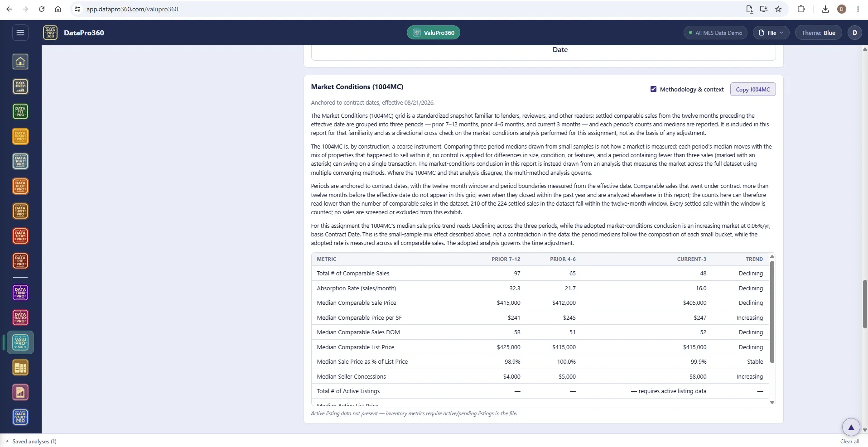
Task: View site information icon in address bar
Action: (77, 9)
